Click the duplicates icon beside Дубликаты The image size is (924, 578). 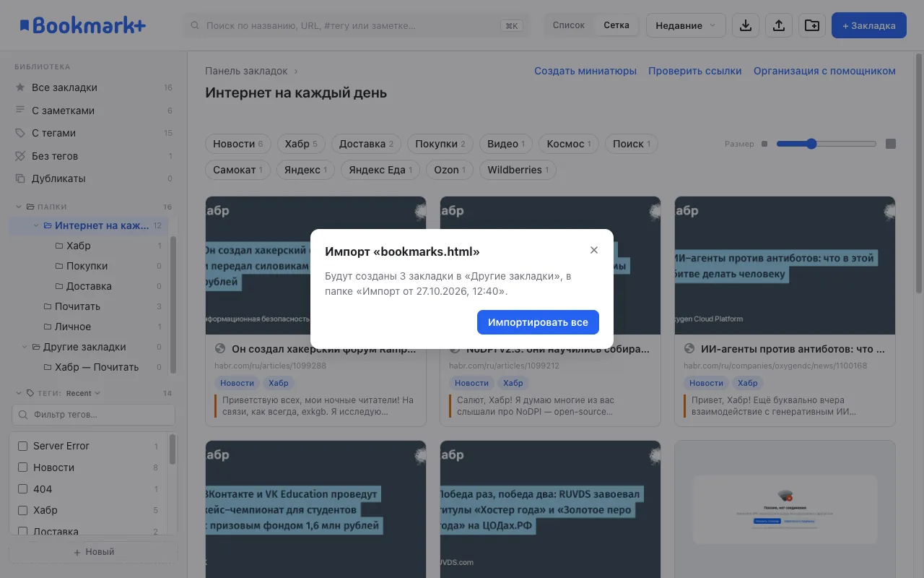coord(20,178)
